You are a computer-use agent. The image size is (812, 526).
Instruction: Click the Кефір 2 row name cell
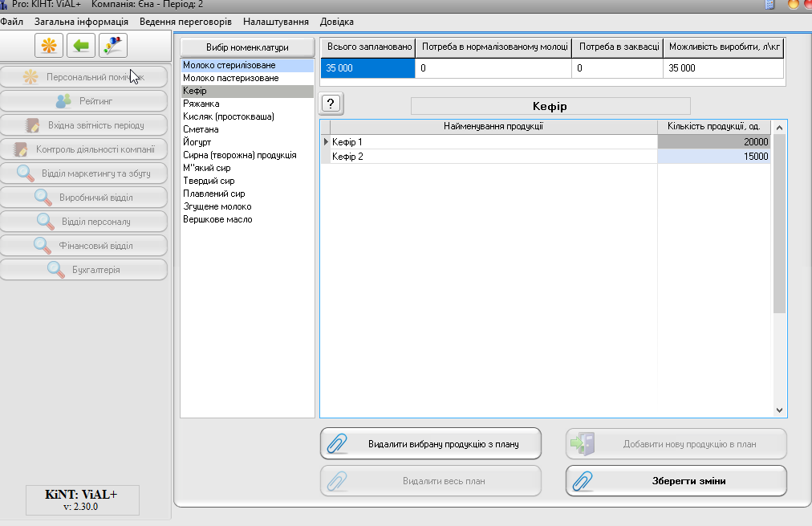pyautogui.click(x=493, y=157)
